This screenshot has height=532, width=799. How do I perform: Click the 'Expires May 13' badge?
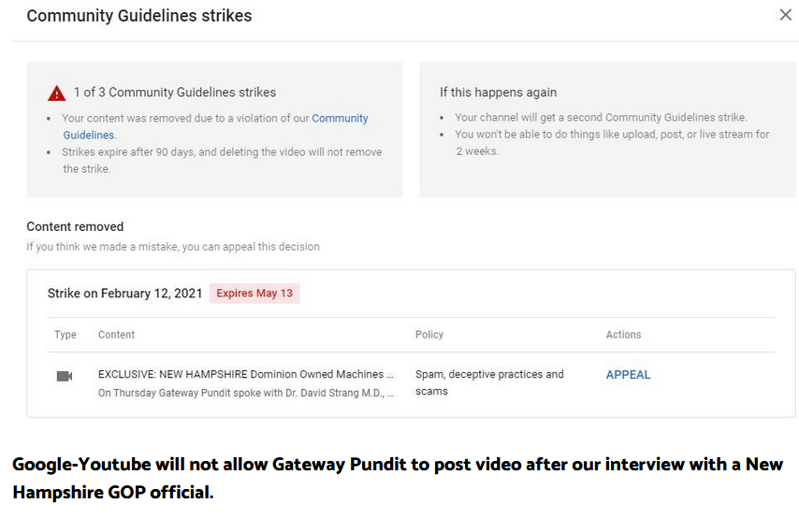(254, 294)
